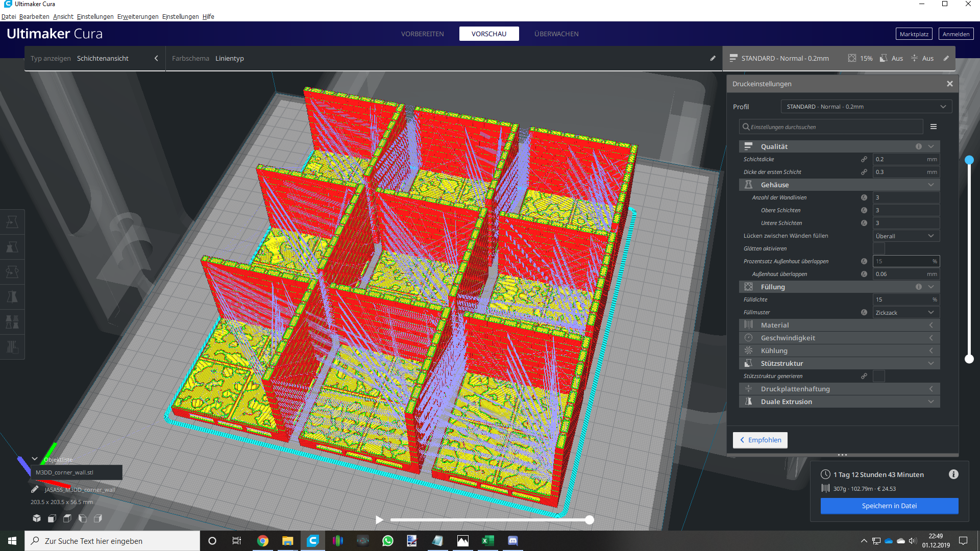The height and width of the screenshot is (551, 980).
Task: Click the lower layer slider handle
Action: (969, 359)
